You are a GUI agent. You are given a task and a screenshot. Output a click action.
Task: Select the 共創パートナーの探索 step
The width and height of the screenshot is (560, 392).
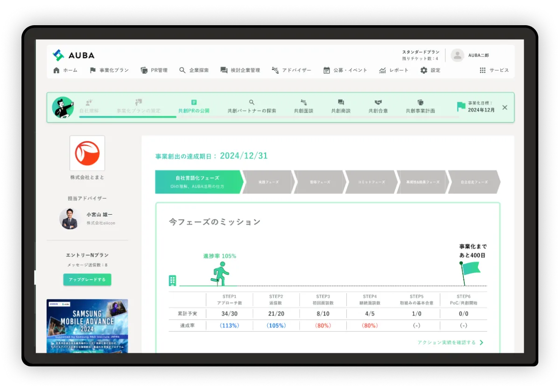click(252, 107)
